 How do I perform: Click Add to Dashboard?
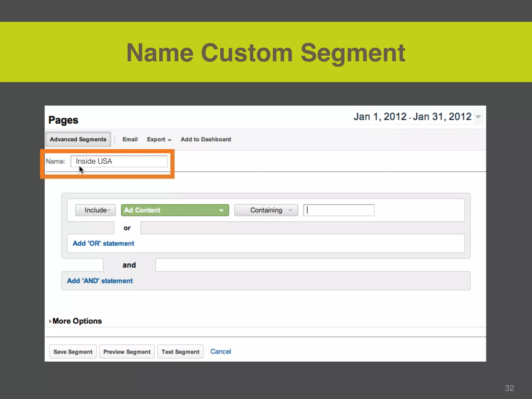tap(206, 139)
